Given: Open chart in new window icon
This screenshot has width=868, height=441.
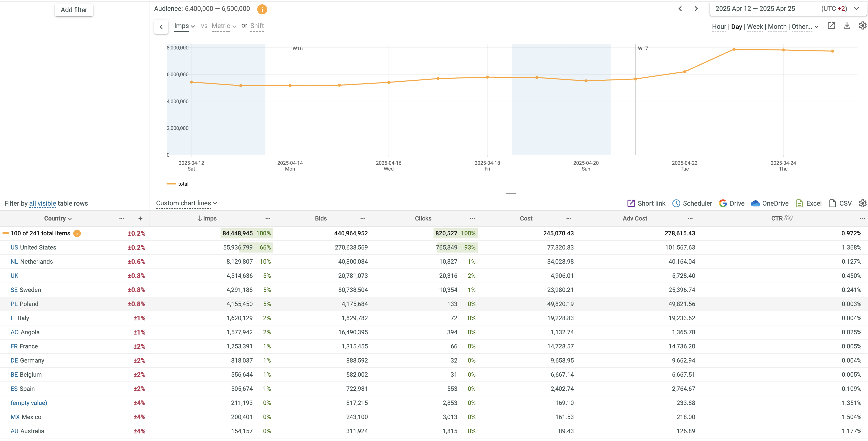Looking at the screenshot, I should (831, 26).
